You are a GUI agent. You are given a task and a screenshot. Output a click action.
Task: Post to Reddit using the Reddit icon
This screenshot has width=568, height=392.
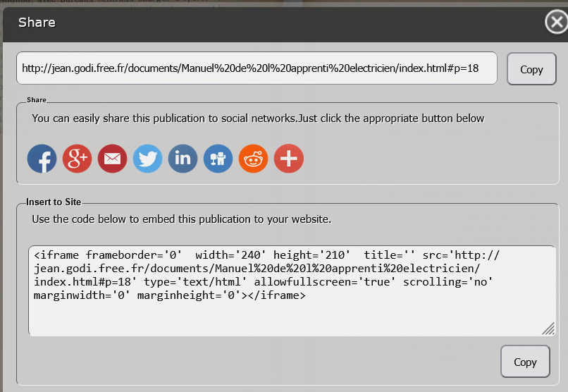point(254,159)
